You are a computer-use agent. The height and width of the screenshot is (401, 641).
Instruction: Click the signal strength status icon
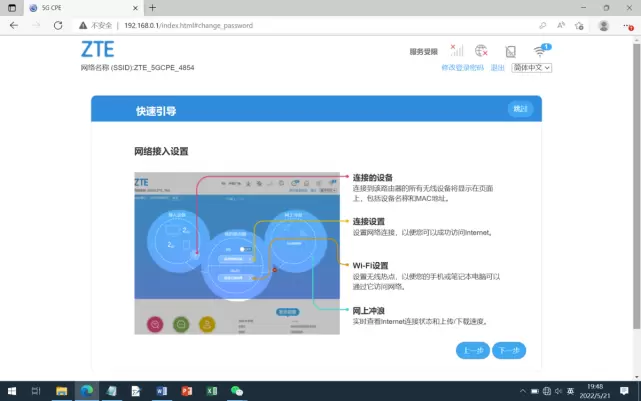(456, 50)
